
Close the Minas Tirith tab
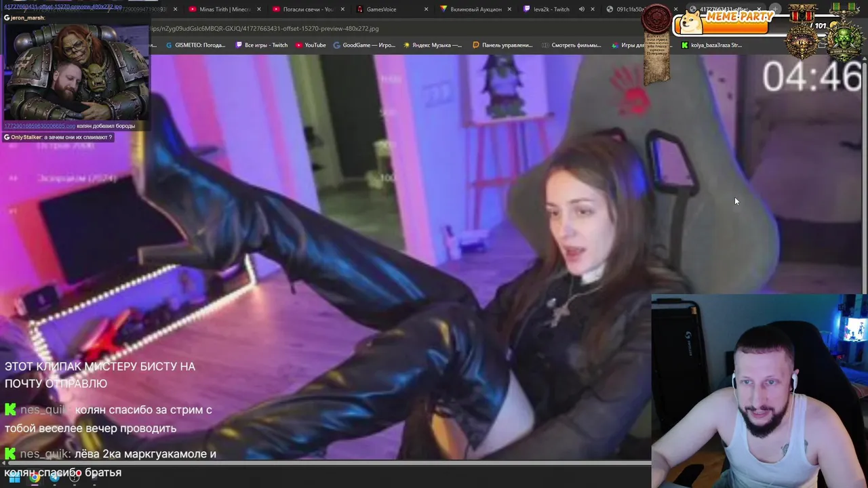point(258,9)
